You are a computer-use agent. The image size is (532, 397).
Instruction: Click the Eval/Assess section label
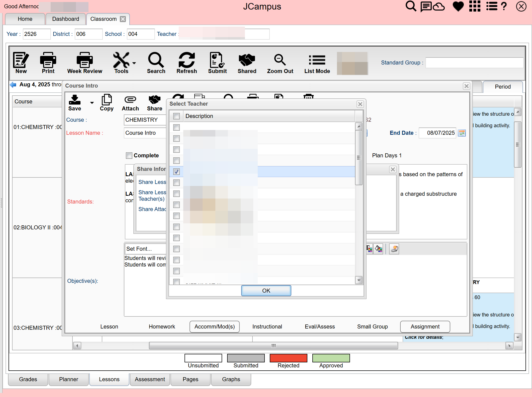click(320, 327)
